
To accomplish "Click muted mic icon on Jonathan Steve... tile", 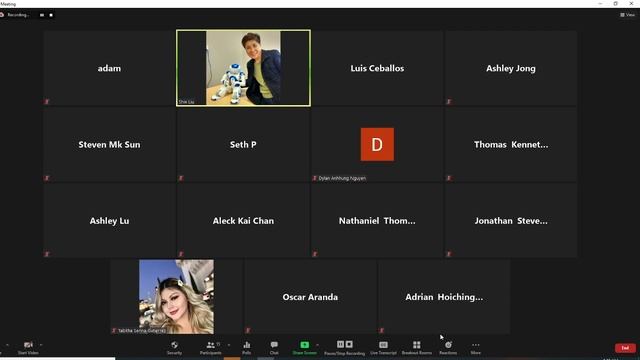I will 449,254.
